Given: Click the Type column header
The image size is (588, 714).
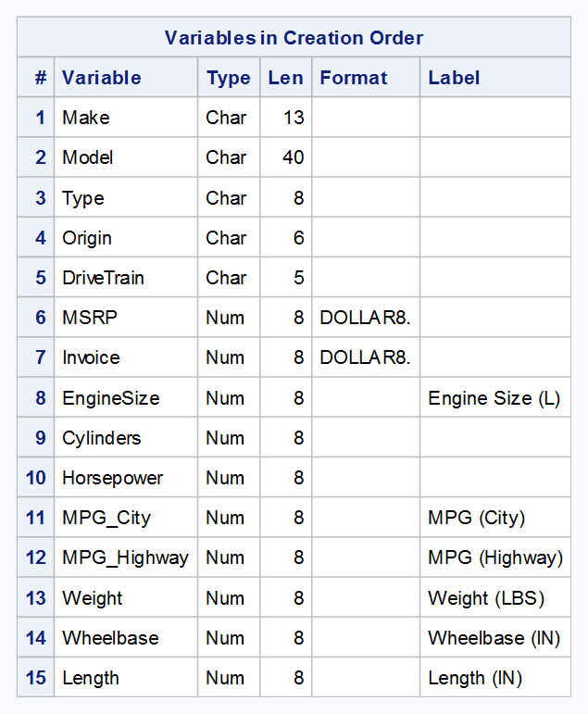Looking at the screenshot, I should pyautogui.click(x=228, y=78).
